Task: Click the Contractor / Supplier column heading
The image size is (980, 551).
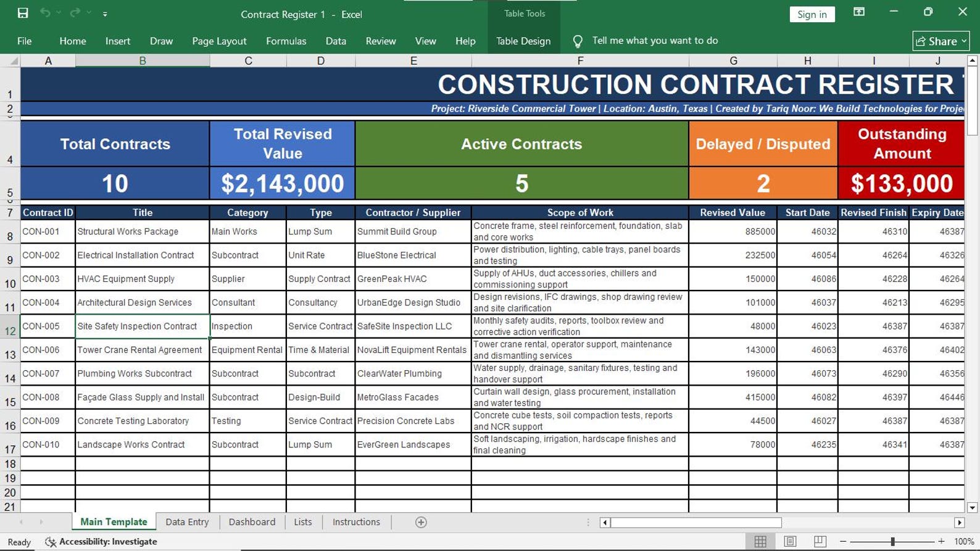Action: [413, 212]
